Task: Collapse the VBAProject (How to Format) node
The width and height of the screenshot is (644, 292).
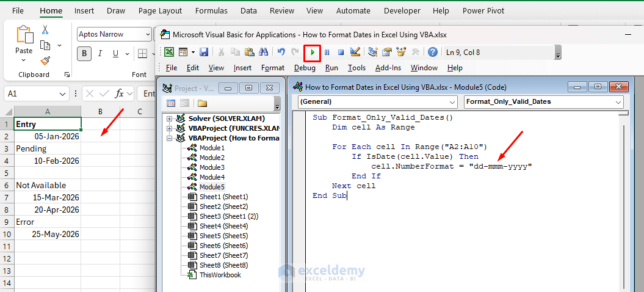Action: click(x=169, y=138)
